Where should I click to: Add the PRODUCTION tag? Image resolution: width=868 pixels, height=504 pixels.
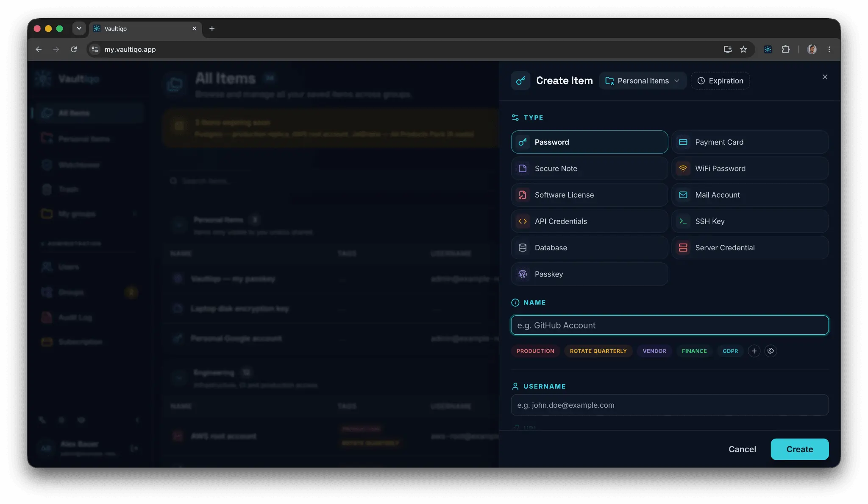[x=535, y=351]
